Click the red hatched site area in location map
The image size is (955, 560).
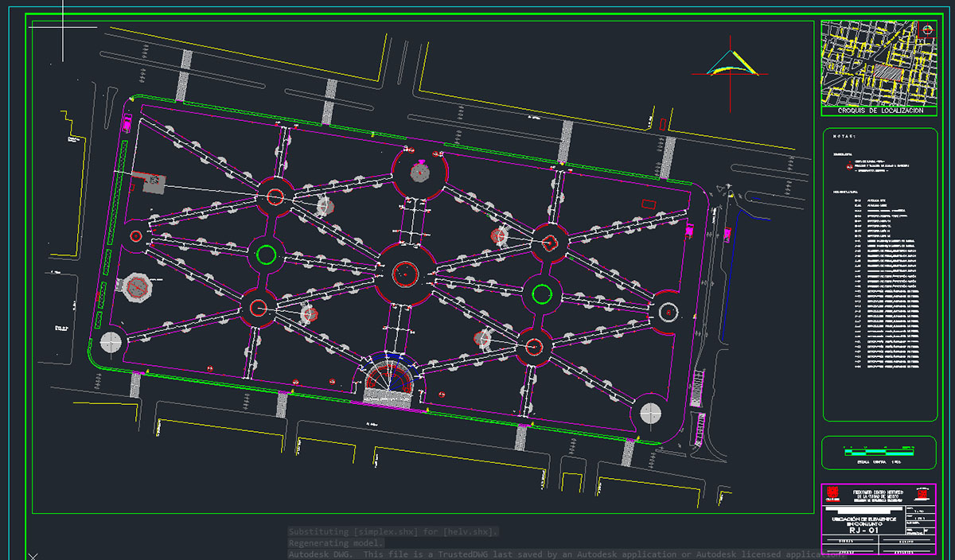click(x=888, y=72)
